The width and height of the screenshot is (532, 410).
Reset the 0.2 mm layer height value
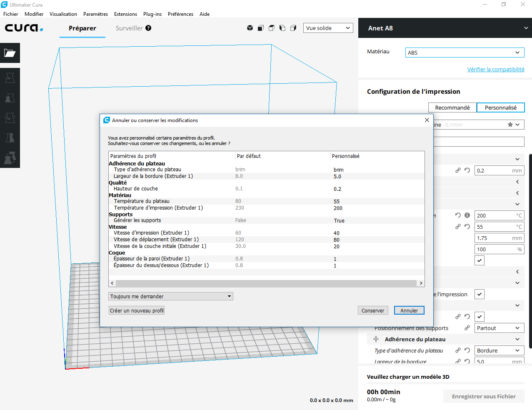pyautogui.click(x=467, y=170)
